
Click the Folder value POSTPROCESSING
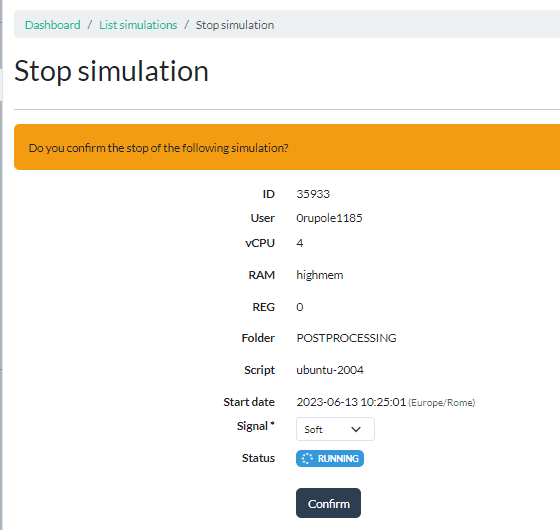346,338
